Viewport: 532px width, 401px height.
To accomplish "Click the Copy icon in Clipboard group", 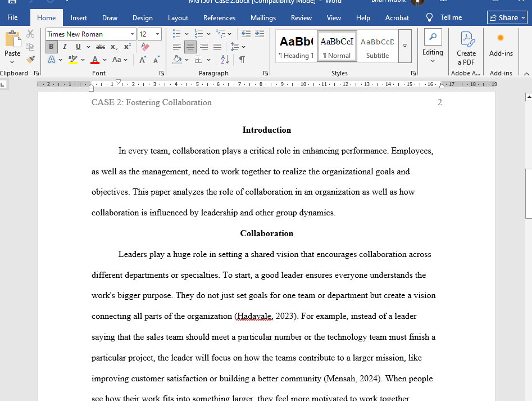I will coord(30,47).
